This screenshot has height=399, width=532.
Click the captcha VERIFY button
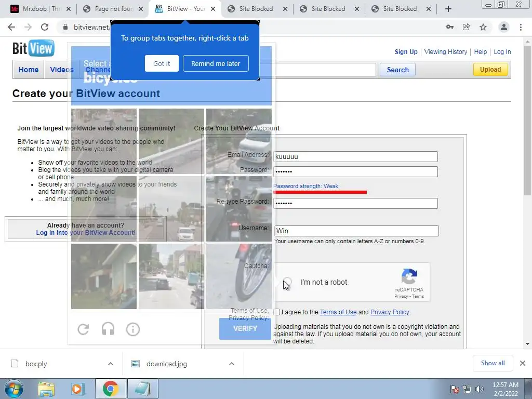coord(245,328)
